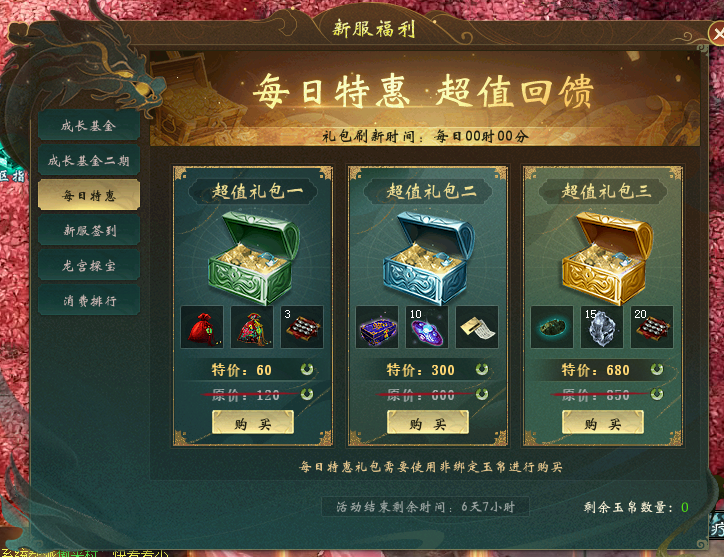Open the blue chest of 超值礼包二
The width and height of the screenshot is (724, 557).
[429, 257]
